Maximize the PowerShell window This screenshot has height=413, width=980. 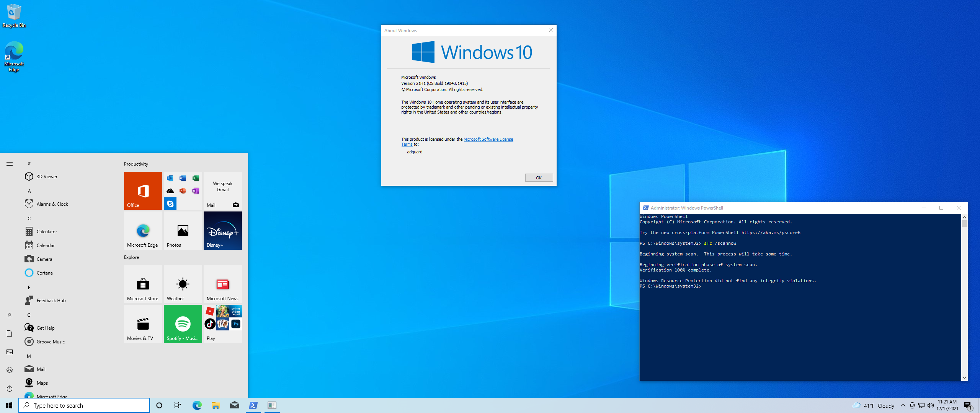tap(941, 208)
